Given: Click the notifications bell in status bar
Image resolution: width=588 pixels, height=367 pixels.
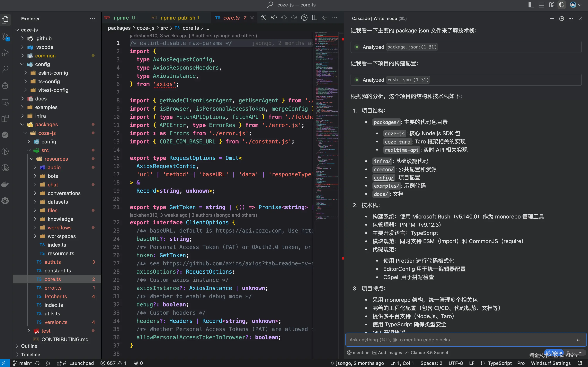Looking at the screenshot, I should (x=580, y=363).
